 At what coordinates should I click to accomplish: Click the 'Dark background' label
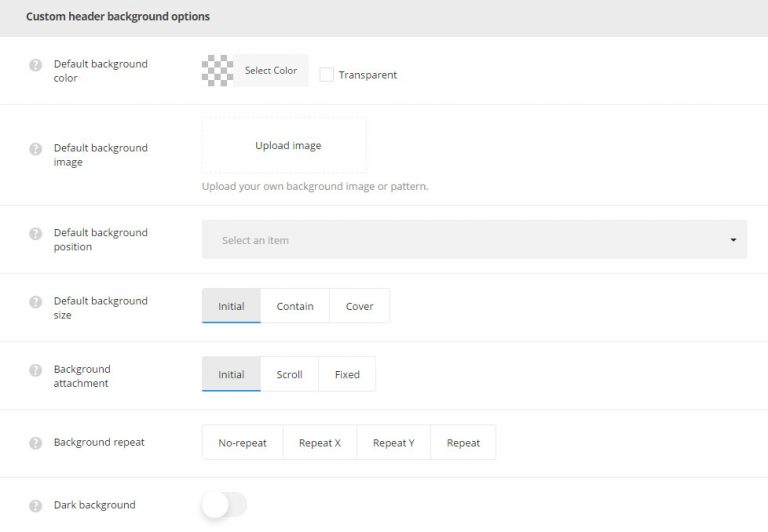[95, 505]
